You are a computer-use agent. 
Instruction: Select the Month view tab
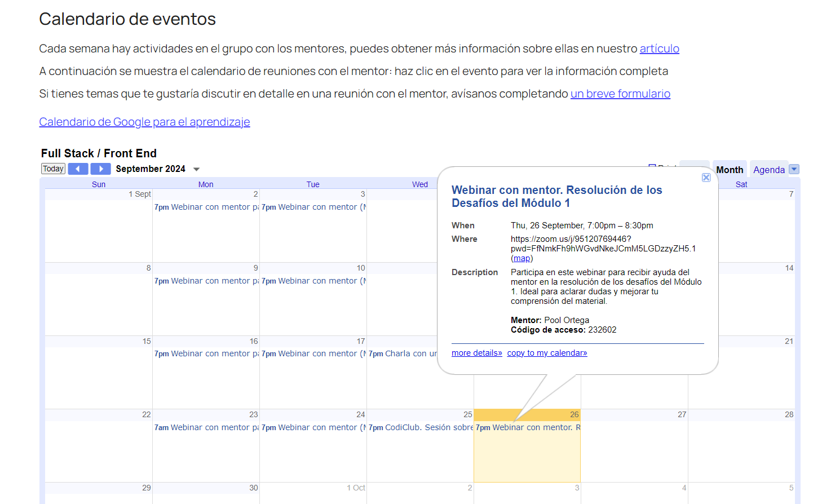point(730,169)
